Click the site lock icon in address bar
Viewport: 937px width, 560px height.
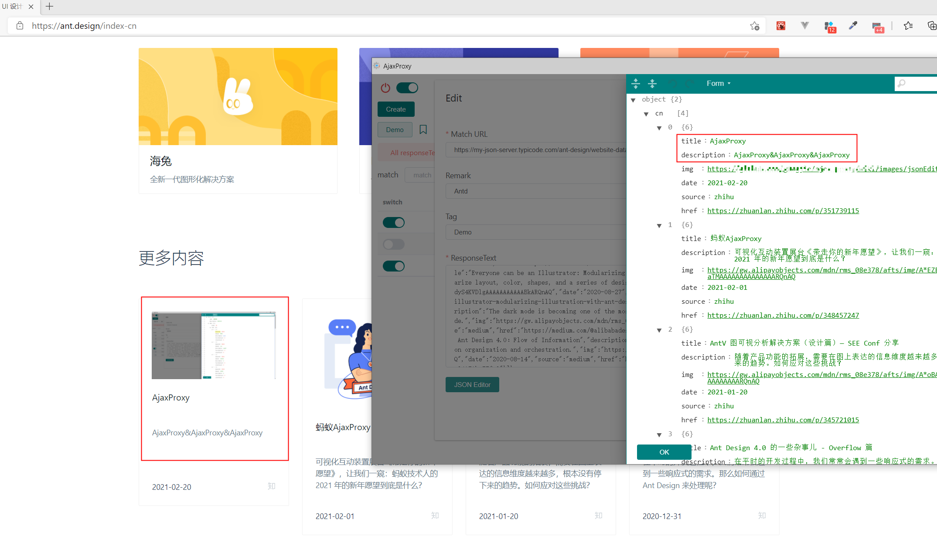click(20, 26)
